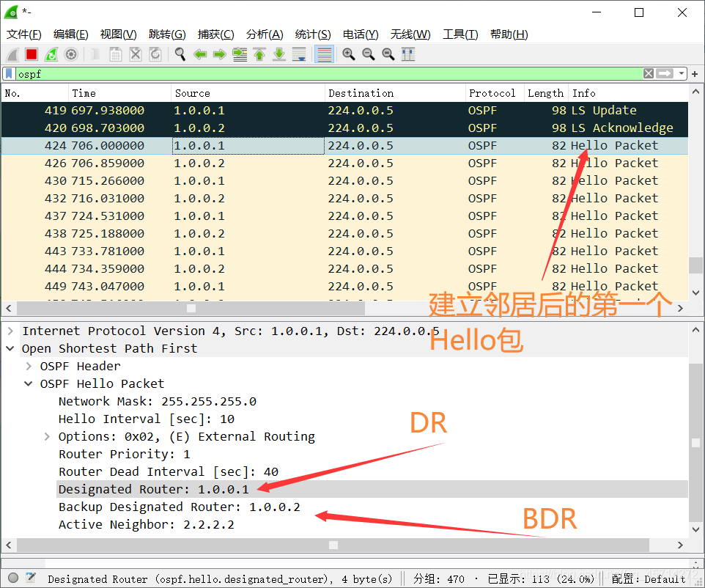
Task: Open the 文件(F) menu
Action: pyautogui.click(x=24, y=34)
